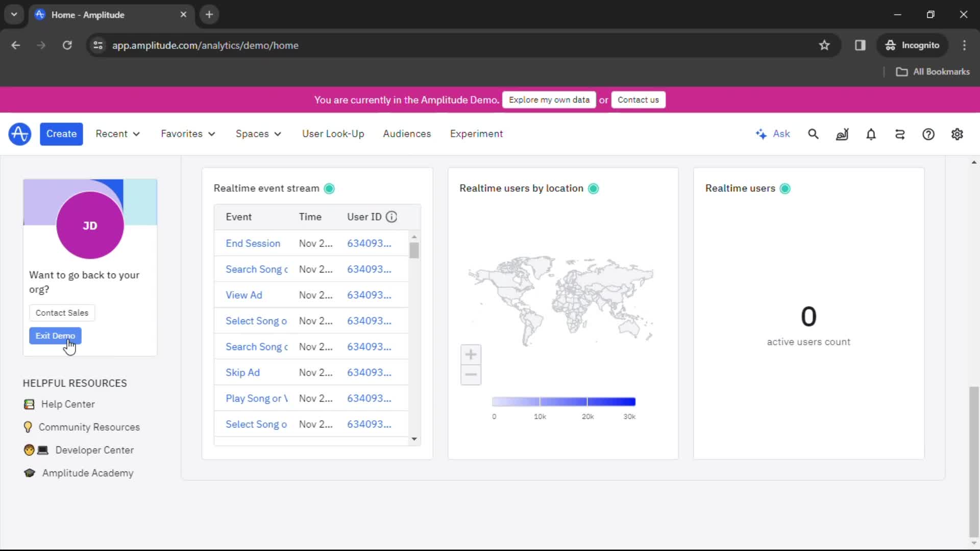Open the settings gear icon
Viewport: 980px width, 551px height.
click(x=957, y=134)
